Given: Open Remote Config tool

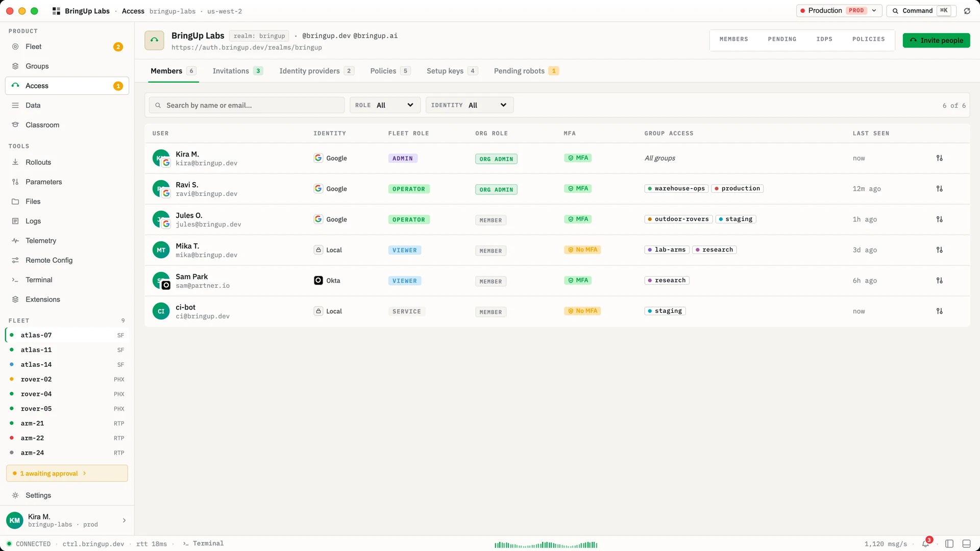Looking at the screenshot, I should click(67, 260).
